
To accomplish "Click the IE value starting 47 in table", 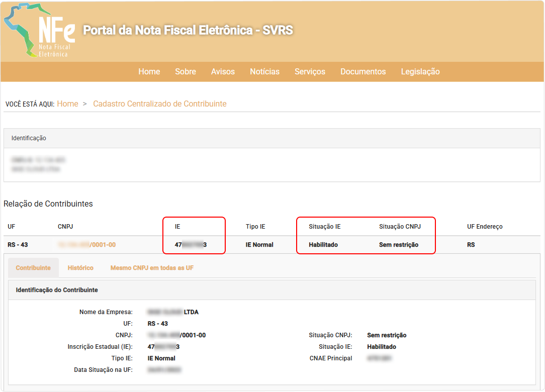I will (x=191, y=245).
